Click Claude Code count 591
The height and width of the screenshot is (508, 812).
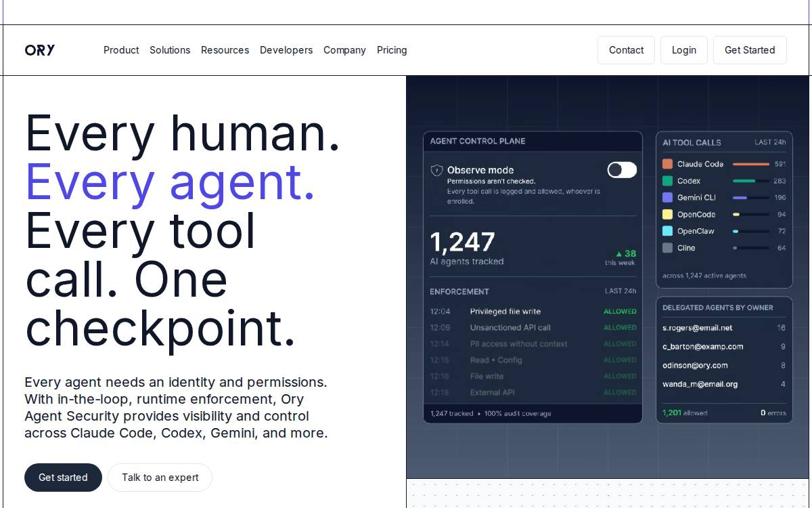pyautogui.click(x=780, y=164)
